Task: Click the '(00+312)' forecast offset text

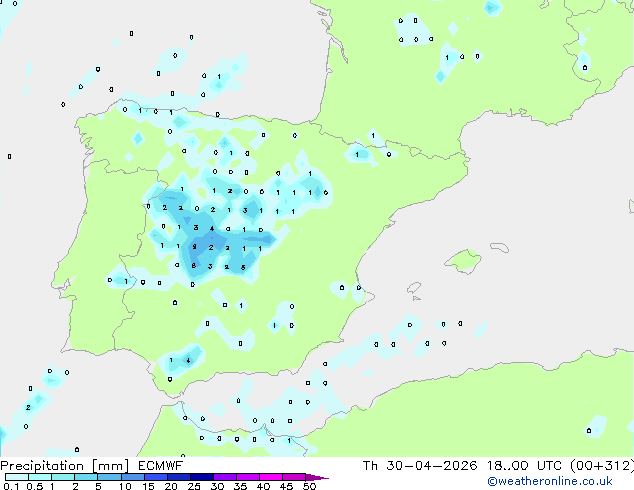Action: click(x=602, y=466)
